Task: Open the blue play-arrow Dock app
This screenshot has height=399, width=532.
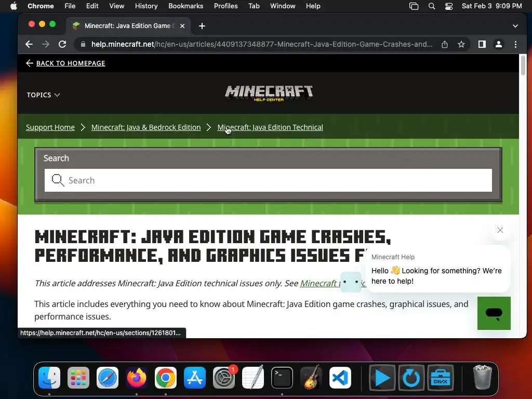Action: pyautogui.click(x=382, y=378)
